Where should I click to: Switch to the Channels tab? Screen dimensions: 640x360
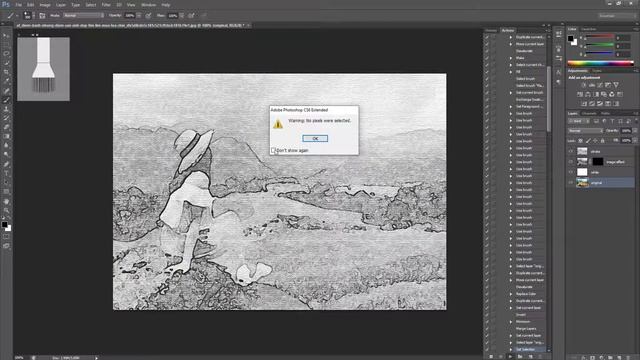click(589, 113)
